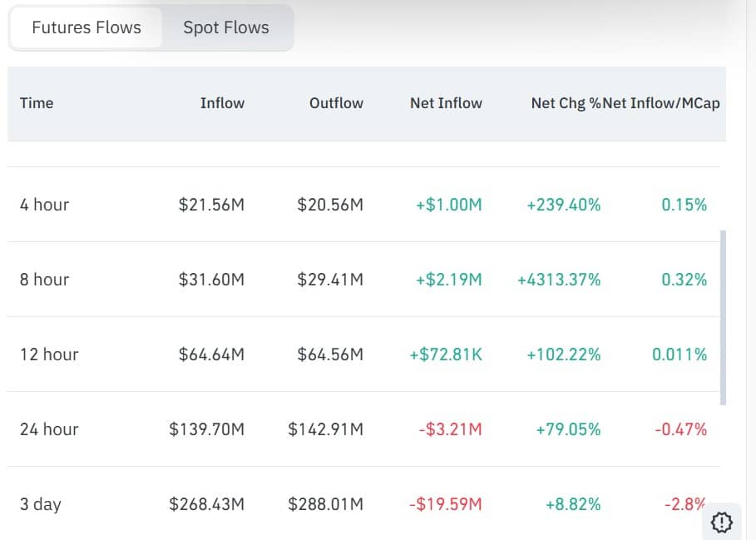The height and width of the screenshot is (540, 756).
Task: Select the 8 hour row
Action: [45, 280]
